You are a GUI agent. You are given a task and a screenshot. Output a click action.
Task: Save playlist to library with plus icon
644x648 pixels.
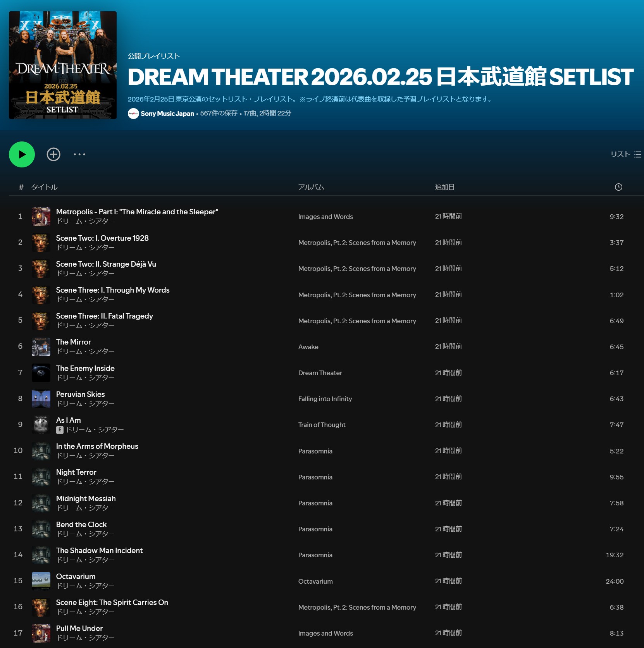pos(53,154)
